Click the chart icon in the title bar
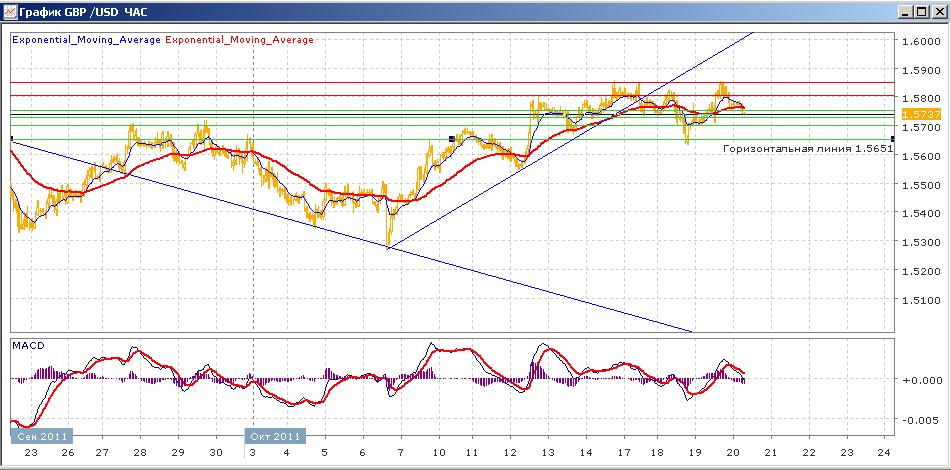The height and width of the screenshot is (470, 951). click(10, 11)
